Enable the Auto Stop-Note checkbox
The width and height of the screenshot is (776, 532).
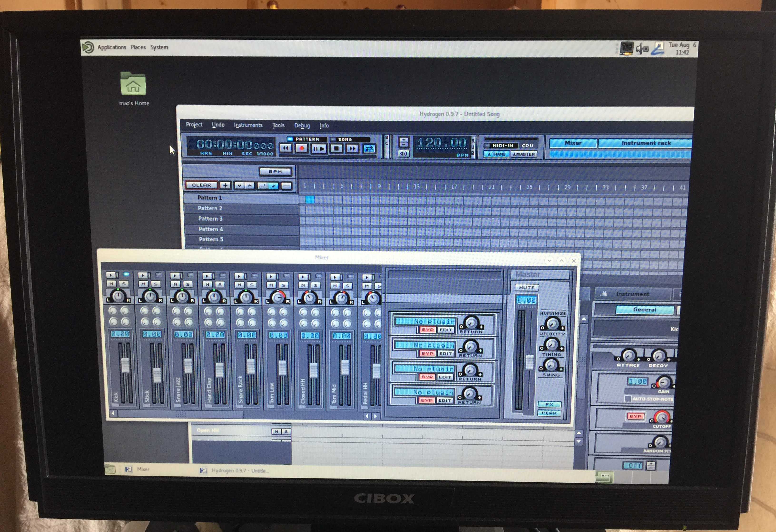pyautogui.click(x=627, y=399)
